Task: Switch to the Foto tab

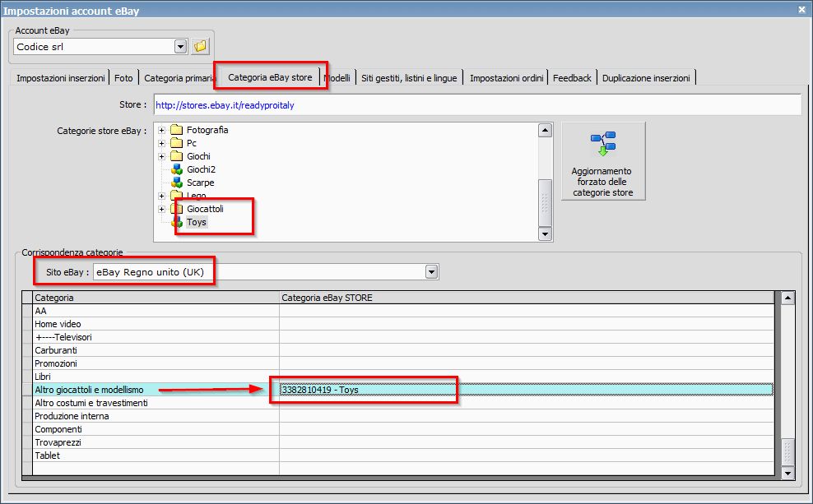Action: point(123,78)
